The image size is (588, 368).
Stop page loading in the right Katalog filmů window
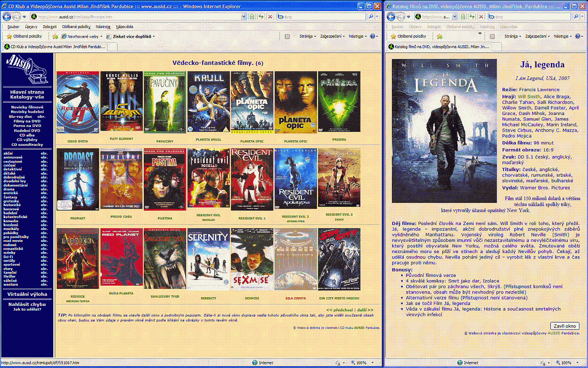(x=481, y=17)
